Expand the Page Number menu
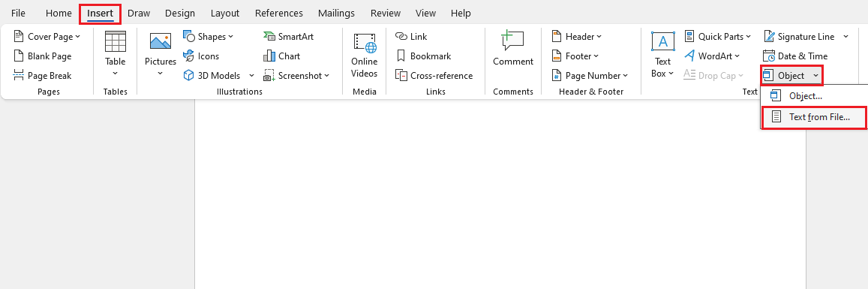 click(x=590, y=75)
